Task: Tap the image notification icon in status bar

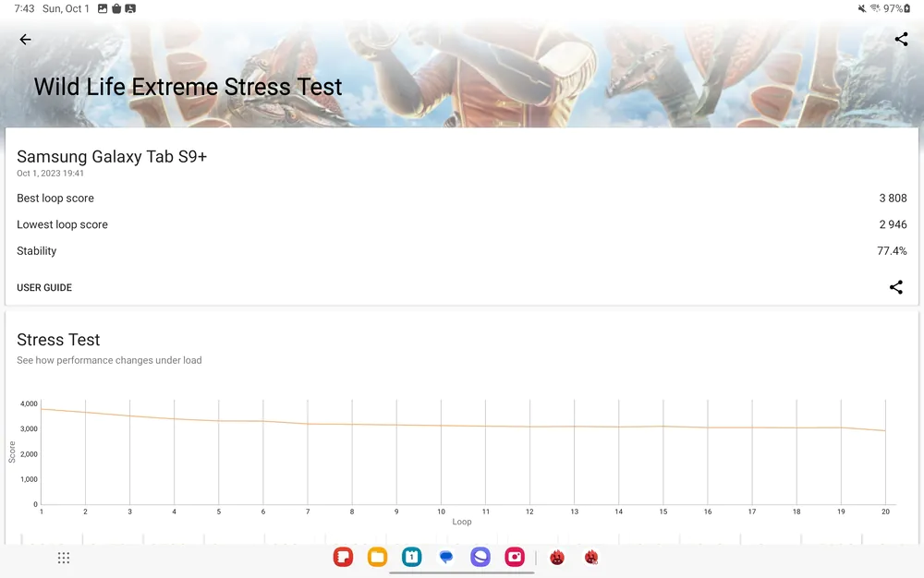Action: point(103,9)
